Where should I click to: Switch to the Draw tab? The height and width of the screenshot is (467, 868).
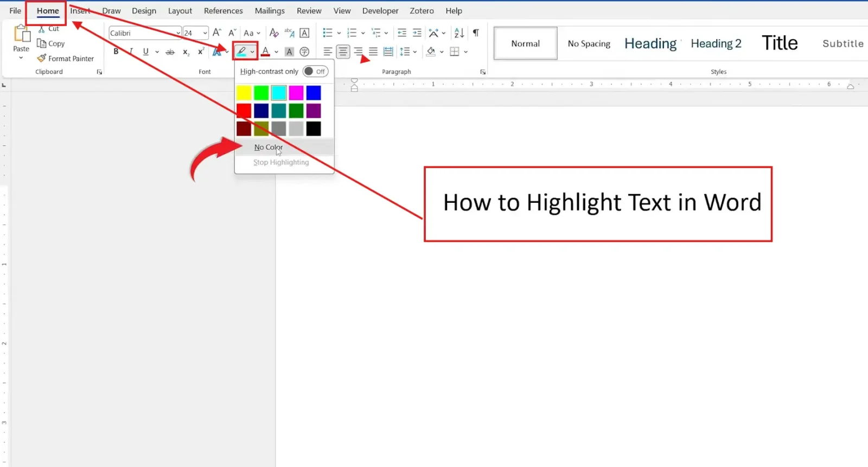(111, 10)
